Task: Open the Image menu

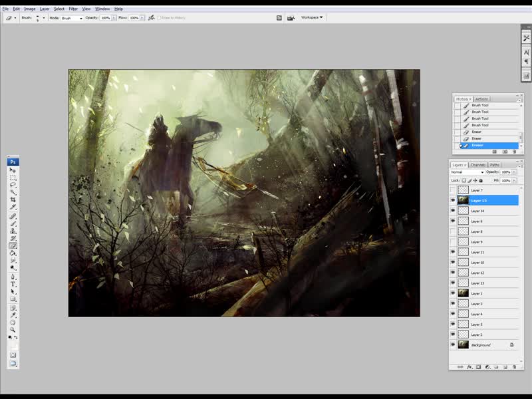Action: (30, 9)
